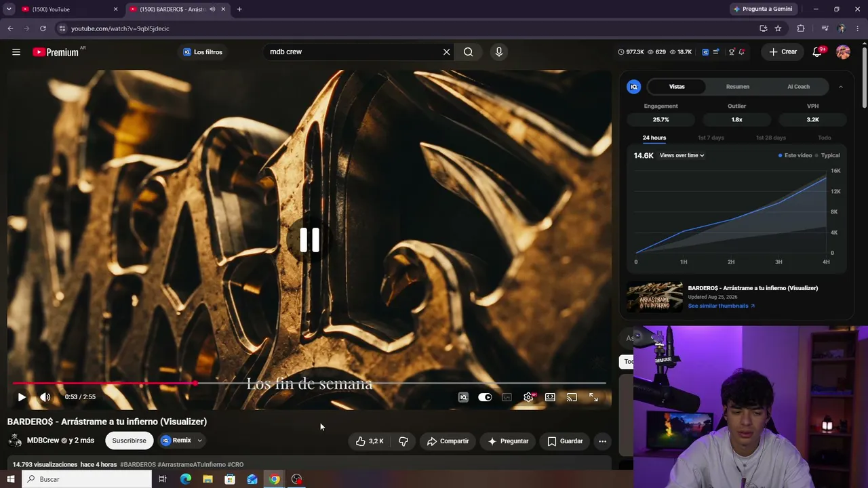Image resolution: width=868 pixels, height=488 pixels.
Task: Open the vidIQ alerts bell icon
Action: [x=742, y=52]
